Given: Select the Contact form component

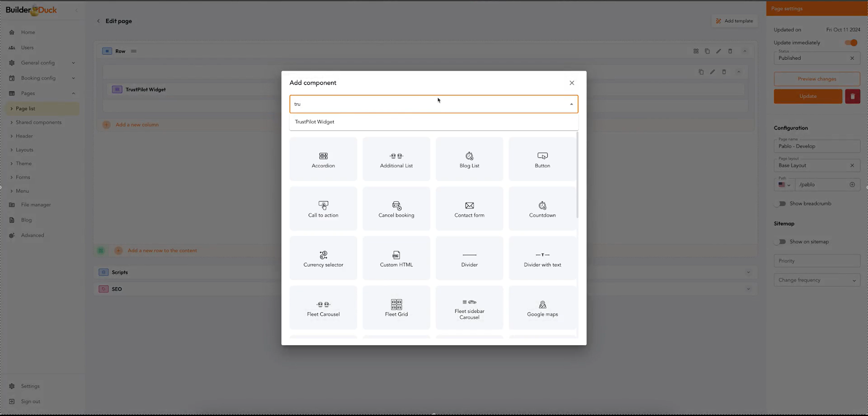Looking at the screenshot, I should (x=469, y=209).
